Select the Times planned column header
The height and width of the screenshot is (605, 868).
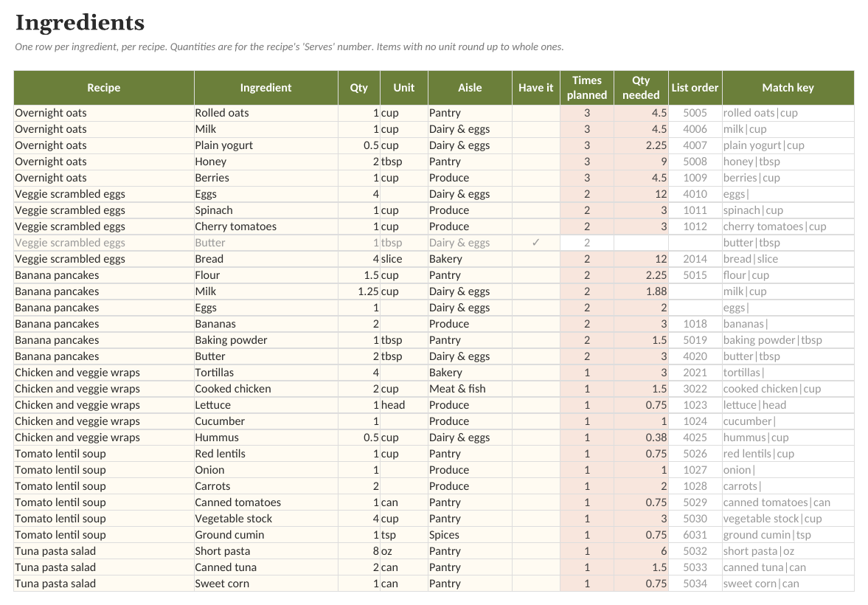pos(587,88)
